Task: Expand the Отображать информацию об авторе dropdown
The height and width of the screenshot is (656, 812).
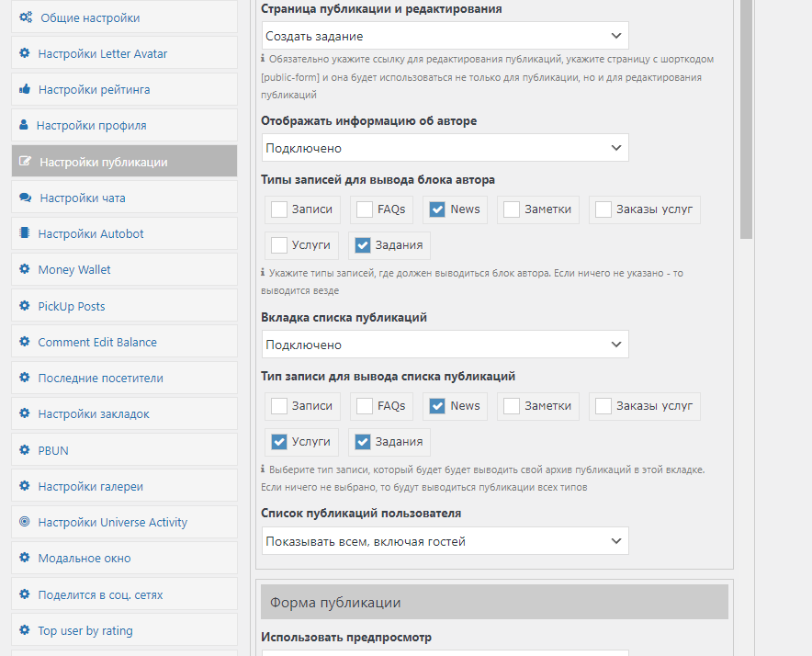Action: coord(445,148)
